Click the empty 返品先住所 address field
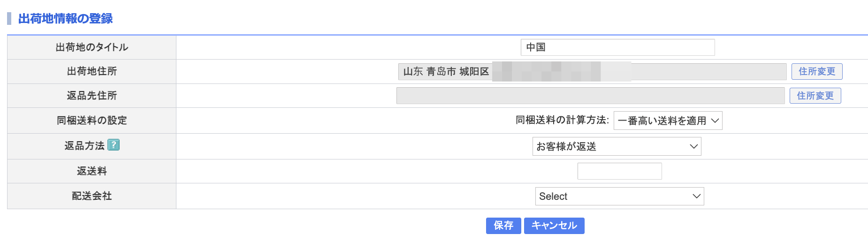Image resolution: width=868 pixels, height=242 pixels. [590, 96]
